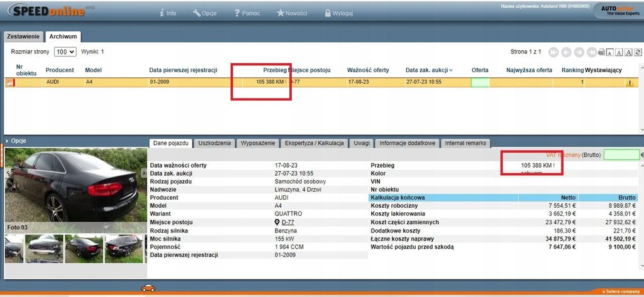
Task: Click Wyloguj to log out
Action: [x=338, y=13]
